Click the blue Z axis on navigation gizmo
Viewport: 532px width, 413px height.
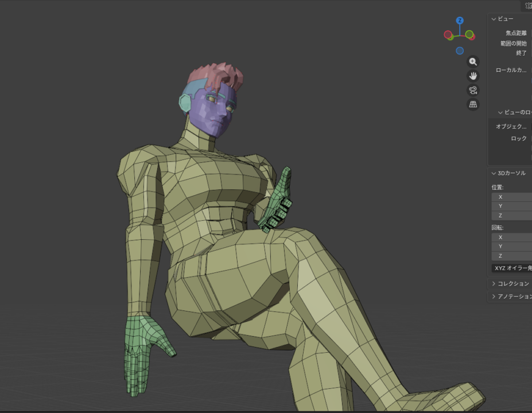tap(460, 21)
